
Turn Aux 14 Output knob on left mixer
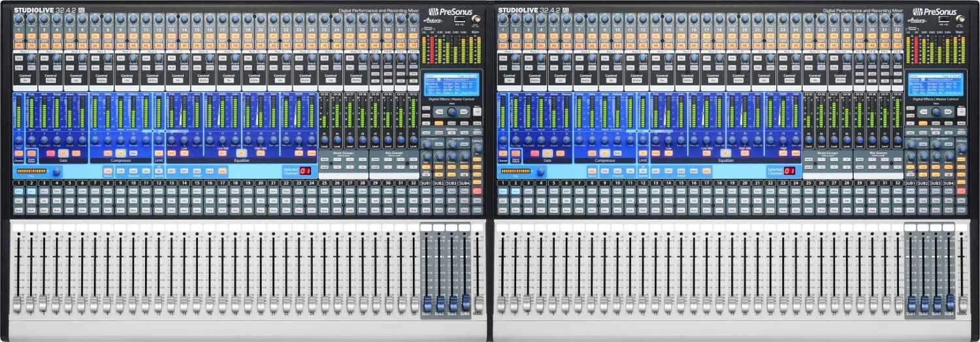(x=363, y=57)
